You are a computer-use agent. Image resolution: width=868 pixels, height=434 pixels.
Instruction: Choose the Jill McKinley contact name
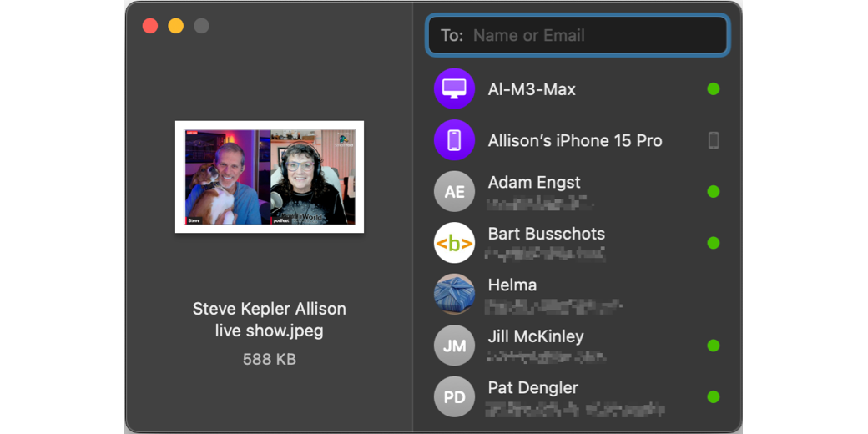tap(535, 336)
